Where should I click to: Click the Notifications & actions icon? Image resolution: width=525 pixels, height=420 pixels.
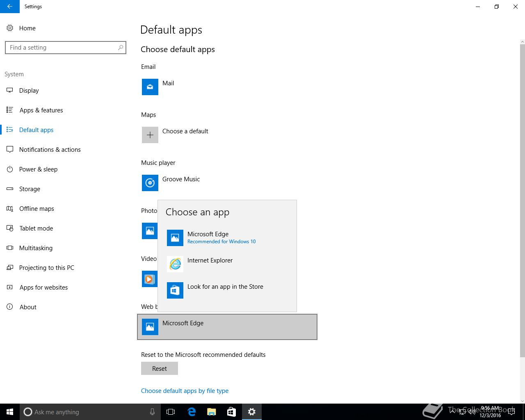[10, 149]
